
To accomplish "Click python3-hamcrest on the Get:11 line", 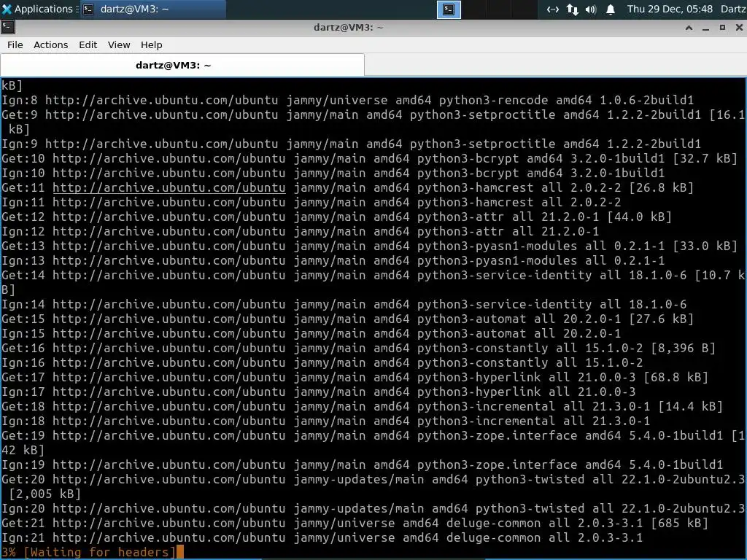I will tap(476, 187).
